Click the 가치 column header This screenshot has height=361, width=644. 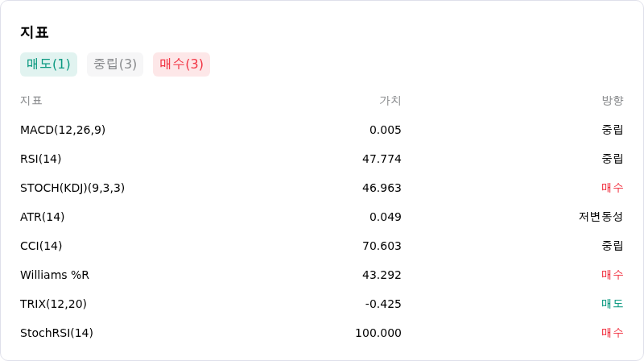[x=390, y=101]
